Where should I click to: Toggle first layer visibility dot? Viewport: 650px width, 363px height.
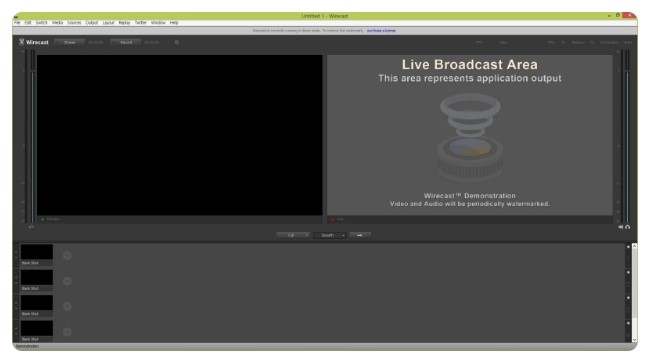pyautogui.click(x=628, y=247)
